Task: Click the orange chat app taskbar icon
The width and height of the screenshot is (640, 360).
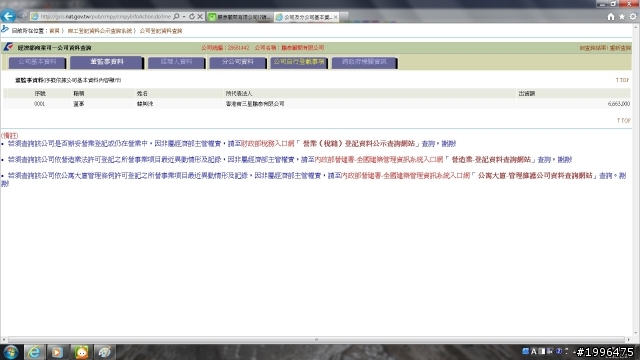Action: pos(82,352)
